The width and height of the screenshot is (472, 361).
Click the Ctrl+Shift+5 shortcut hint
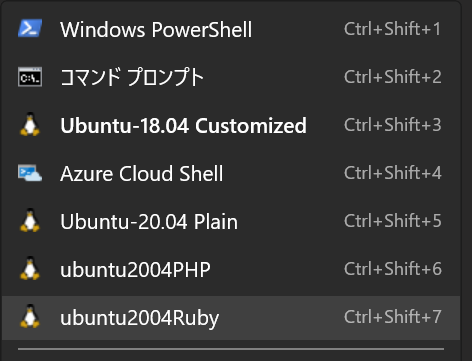pos(393,221)
